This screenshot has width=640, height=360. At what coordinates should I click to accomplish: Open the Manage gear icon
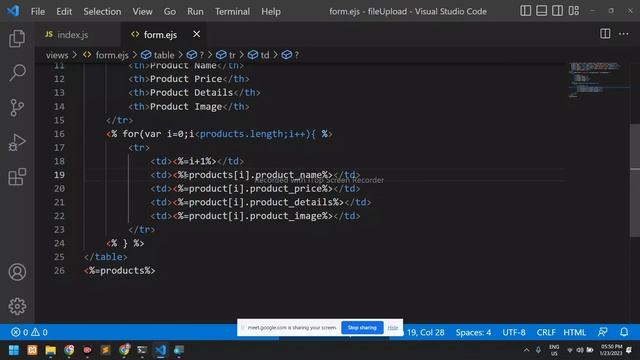[17, 306]
